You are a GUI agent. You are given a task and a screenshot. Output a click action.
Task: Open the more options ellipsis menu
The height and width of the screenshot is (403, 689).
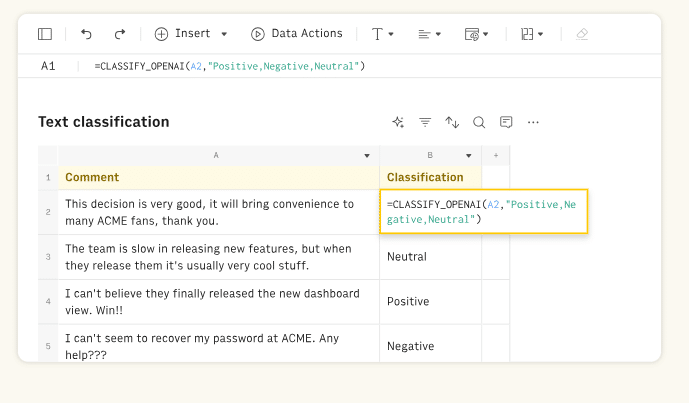coord(533,122)
